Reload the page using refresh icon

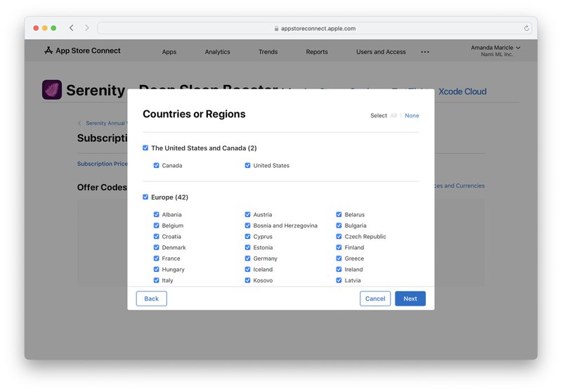point(526,28)
